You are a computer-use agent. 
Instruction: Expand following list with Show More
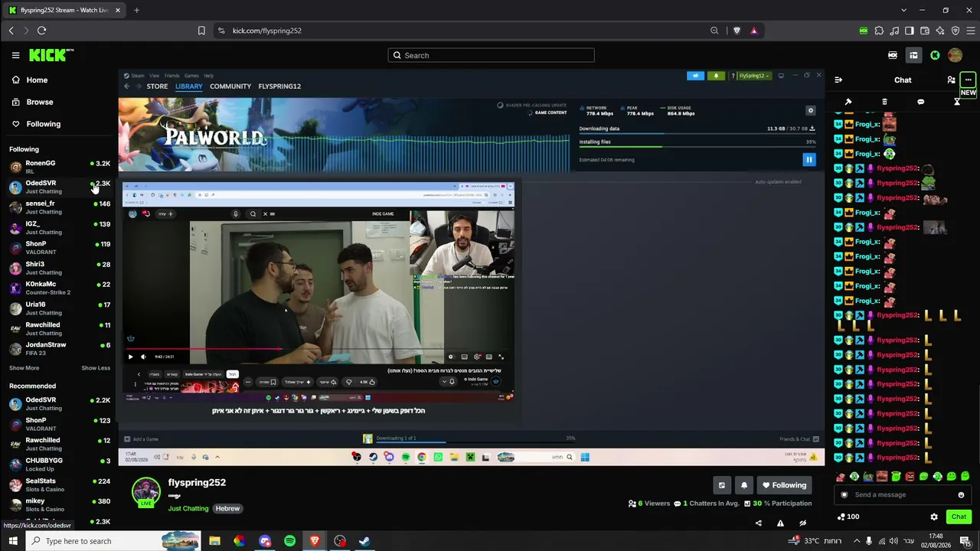tap(24, 368)
